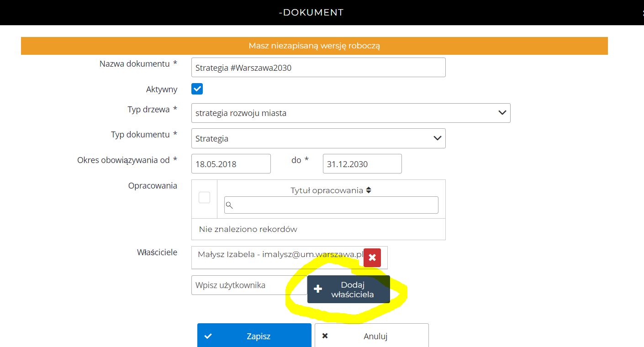Click the plus icon on Dodaj właściciela

[x=318, y=289]
